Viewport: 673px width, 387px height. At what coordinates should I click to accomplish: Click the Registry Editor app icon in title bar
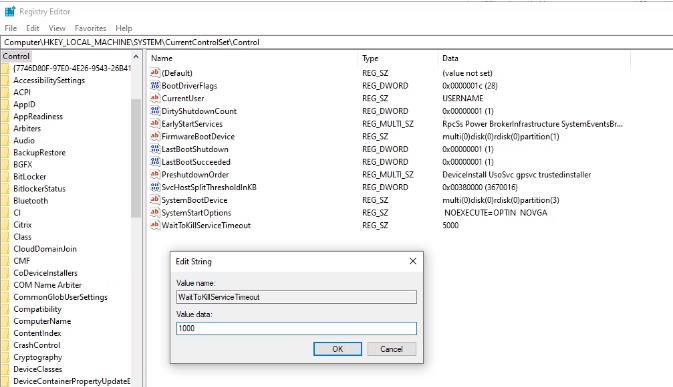pyautogui.click(x=10, y=11)
